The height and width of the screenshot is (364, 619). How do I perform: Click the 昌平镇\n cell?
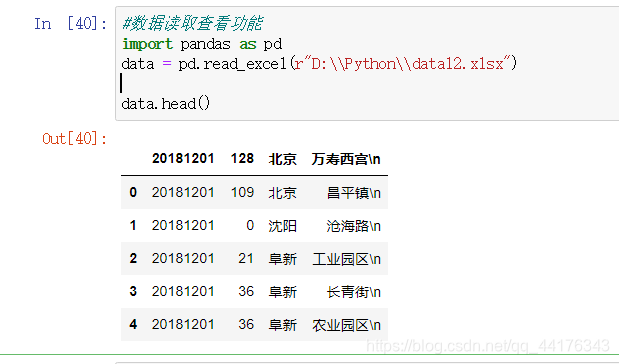coord(353,193)
